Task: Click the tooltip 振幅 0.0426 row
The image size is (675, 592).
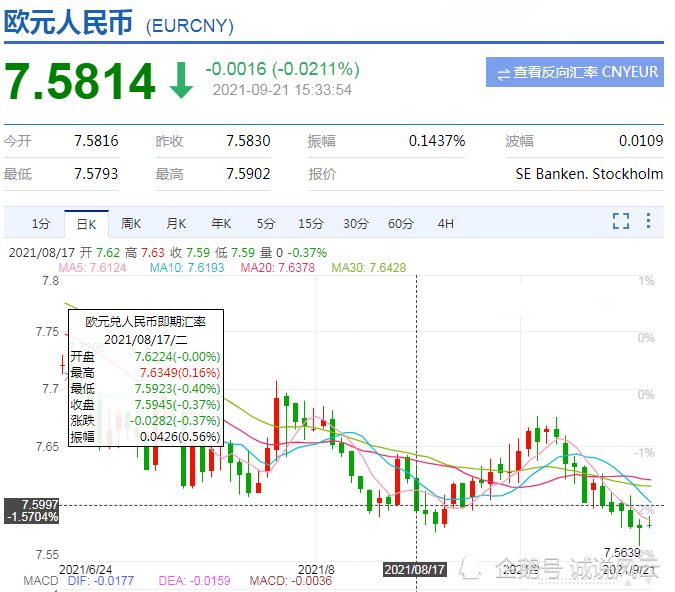Action: tap(146, 437)
